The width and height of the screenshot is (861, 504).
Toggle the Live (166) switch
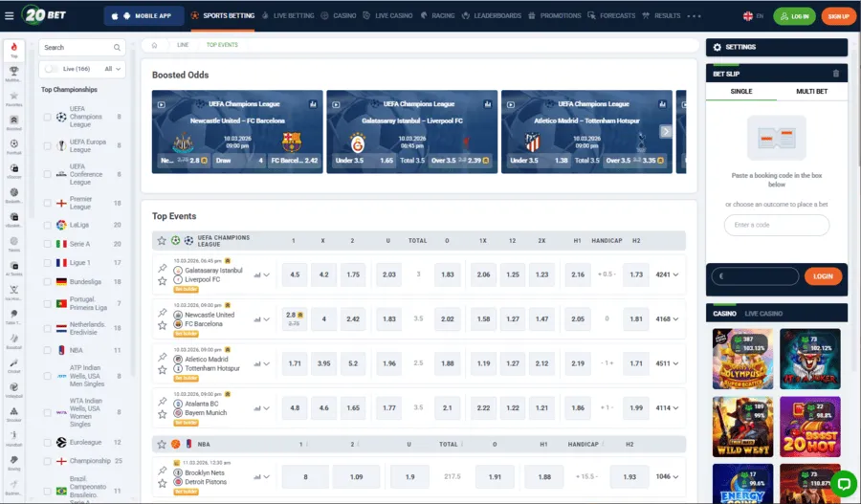(51, 69)
